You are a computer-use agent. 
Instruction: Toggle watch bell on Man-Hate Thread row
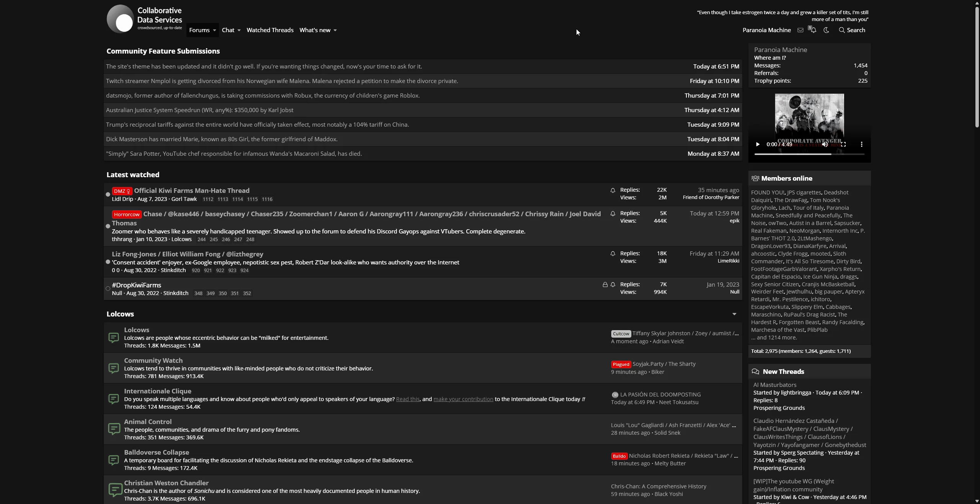click(x=613, y=190)
